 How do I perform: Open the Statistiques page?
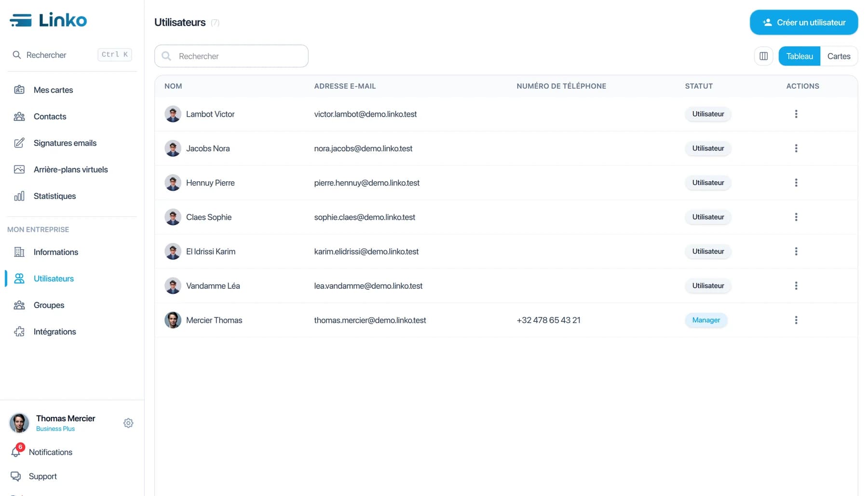[x=54, y=196]
